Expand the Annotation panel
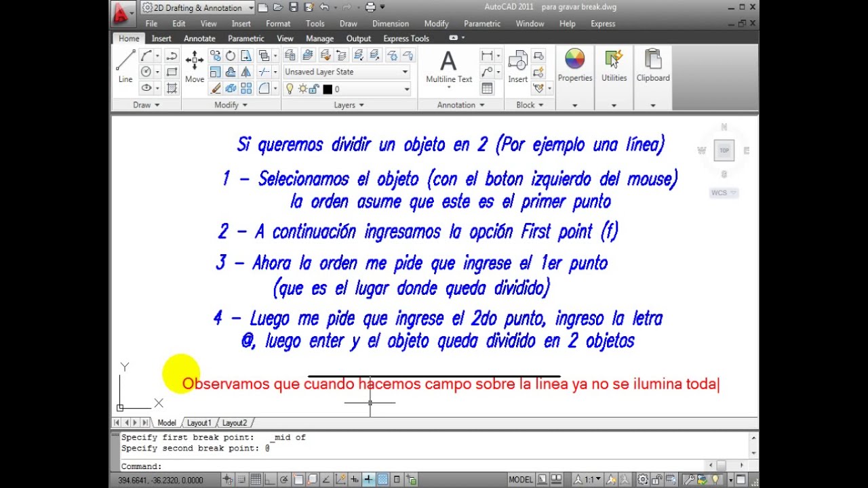This screenshot has height=488, width=868. pos(461,105)
